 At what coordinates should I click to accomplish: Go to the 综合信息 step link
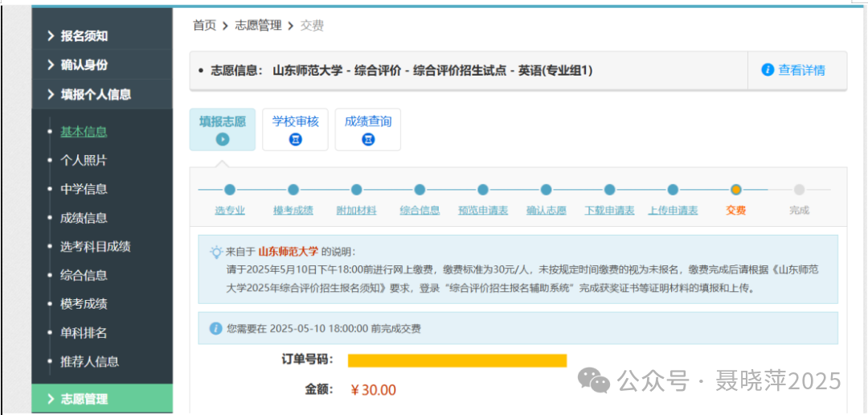[x=420, y=211]
